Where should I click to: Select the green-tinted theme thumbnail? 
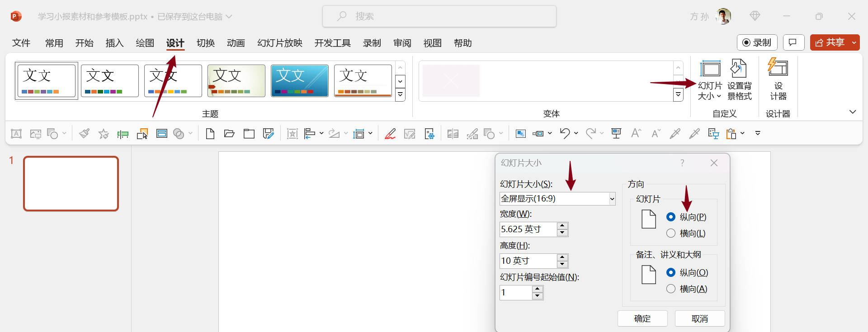point(236,80)
